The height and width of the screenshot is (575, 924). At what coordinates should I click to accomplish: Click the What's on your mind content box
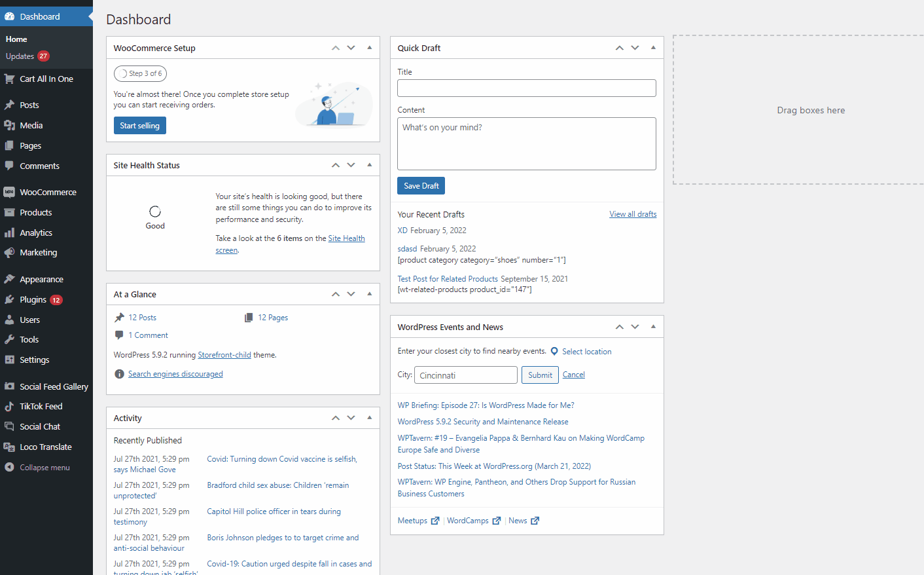point(527,144)
